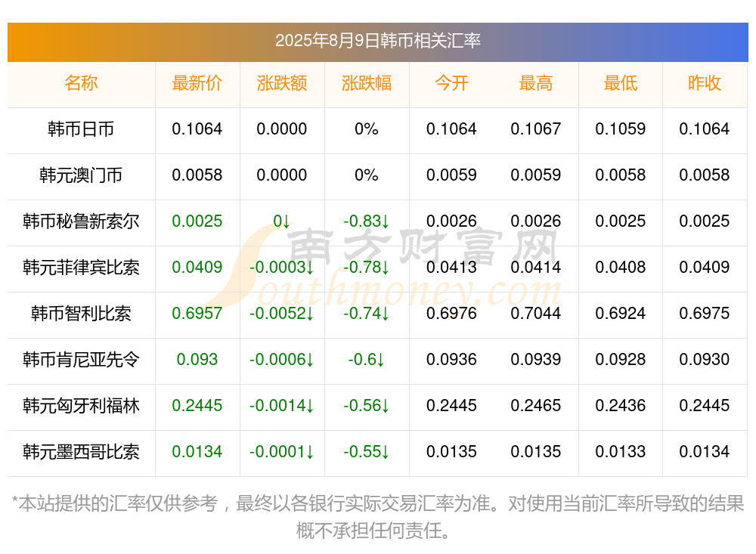This screenshot has width=756, height=554.
Task: Click lowest value 0.0133
Action: (x=621, y=452)
